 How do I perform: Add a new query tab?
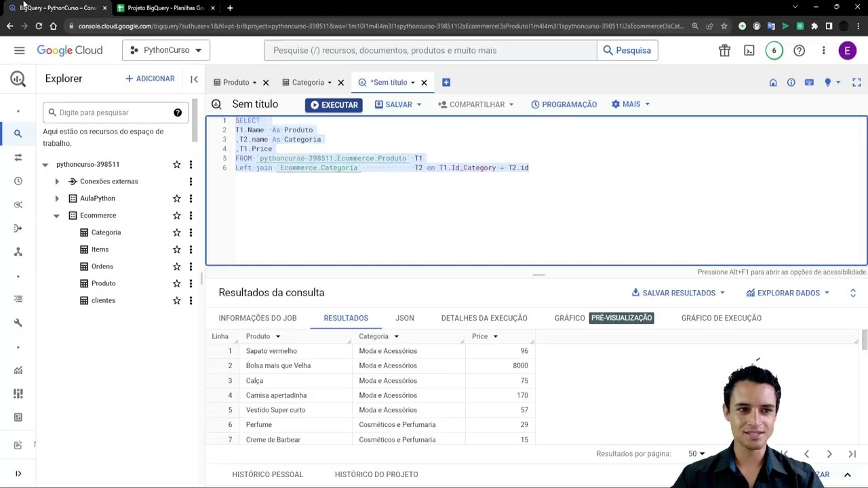click(446, 82)
